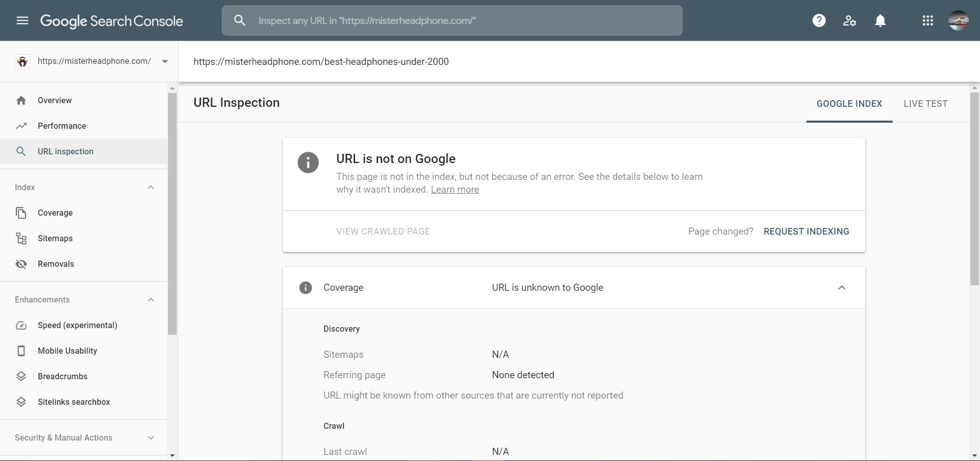The image size is (980, 461).
Task: Click the Google Search Console logo
Action: click(111, 21)
